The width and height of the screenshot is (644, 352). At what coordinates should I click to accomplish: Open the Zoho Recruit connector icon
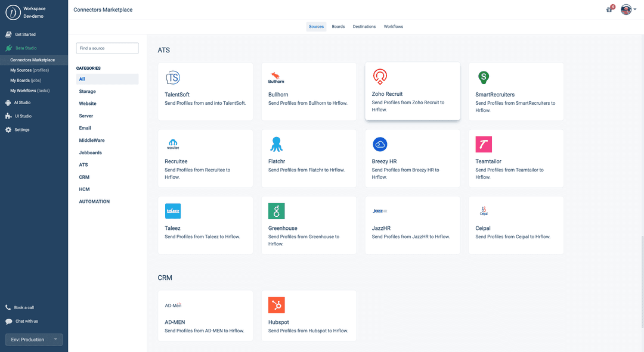click(x=380, y=77)
